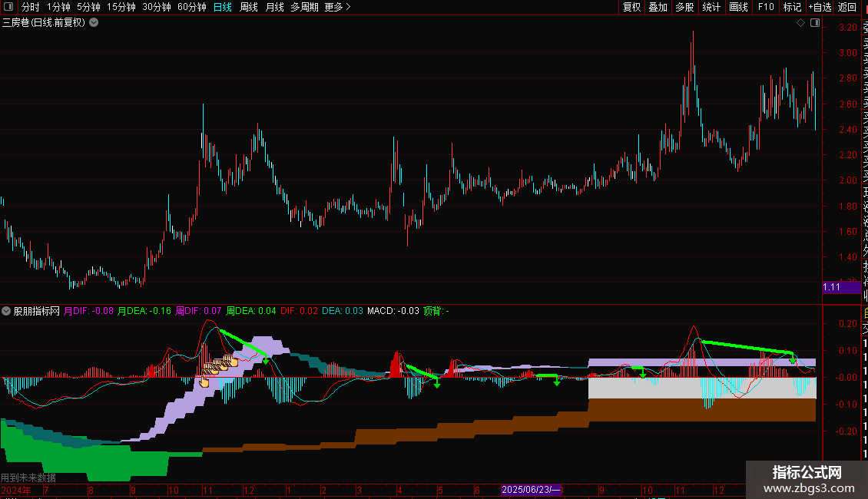Click the 周DEA: 0.04 value
This screenshot has height=499, width=868.
click(x=250, y=311)
